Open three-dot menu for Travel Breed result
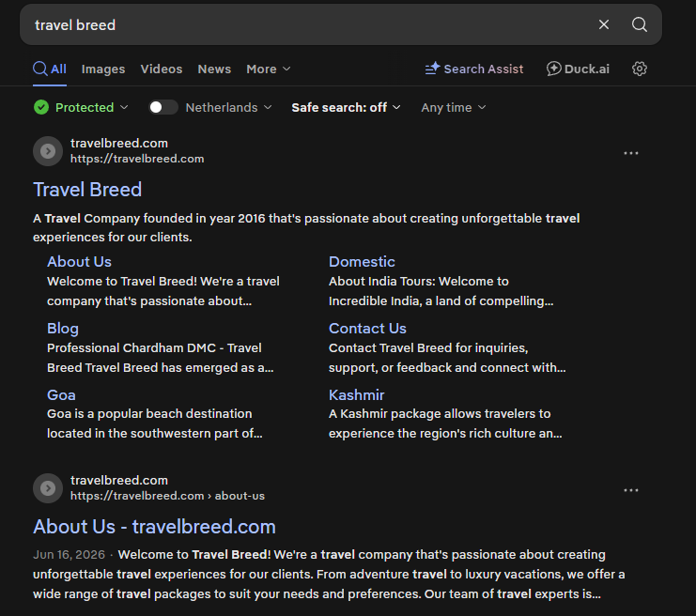 point(631,153)
